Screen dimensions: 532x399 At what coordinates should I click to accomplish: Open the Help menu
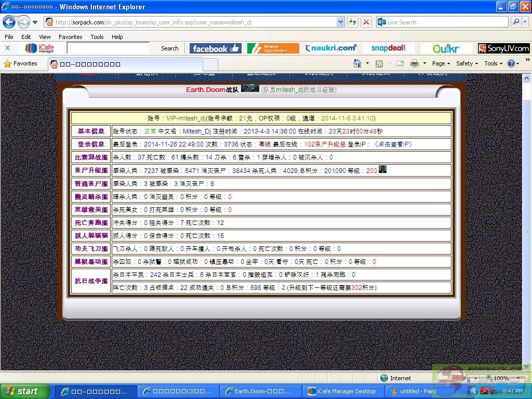click(117, 37)
